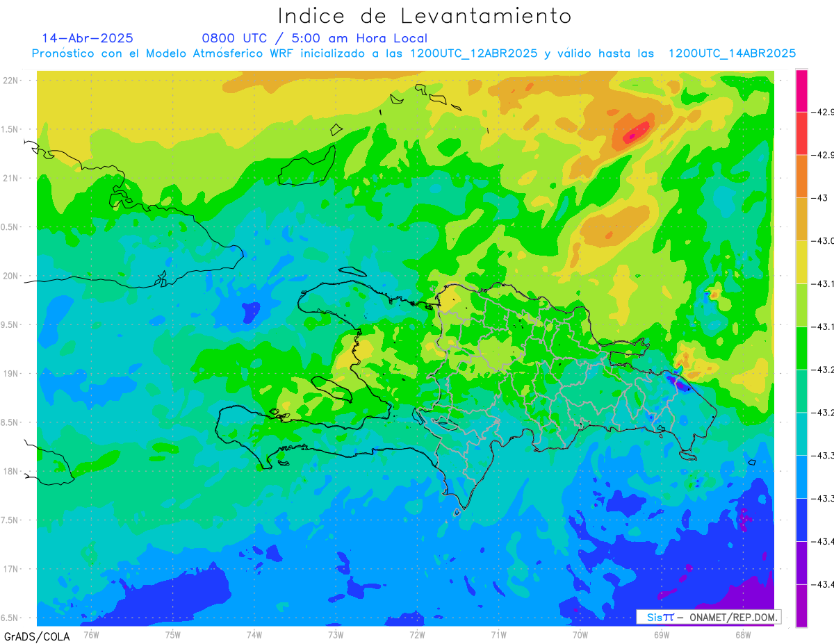Click the 70W longitude label
This screenshot has height=644, width=834.
(x=580, y=634)
